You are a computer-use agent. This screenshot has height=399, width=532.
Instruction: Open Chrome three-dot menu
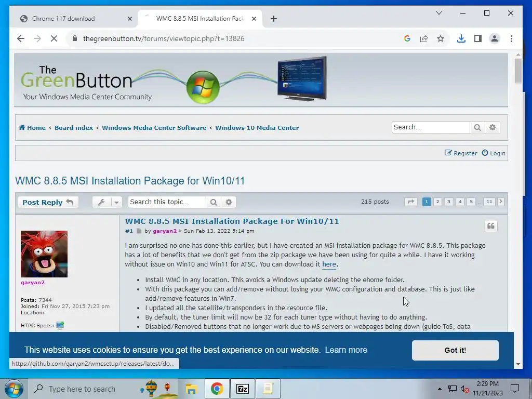pos(511,38)
